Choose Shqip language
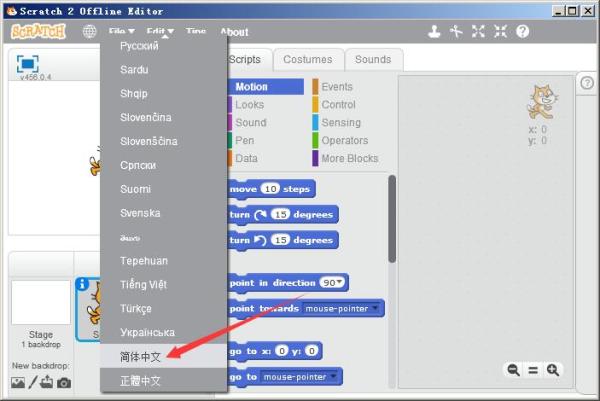The image size is (600, 401). [x=164, y=94]
